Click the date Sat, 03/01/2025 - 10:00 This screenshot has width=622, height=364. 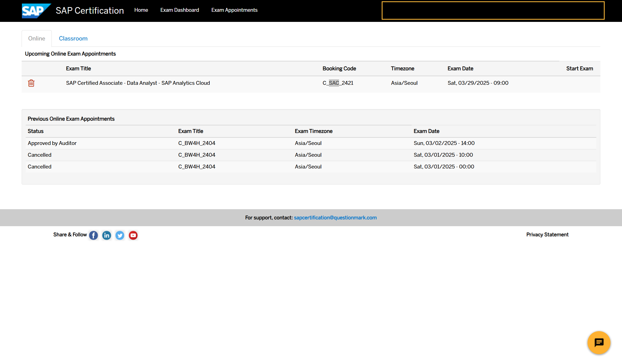[x=443, y=155]
